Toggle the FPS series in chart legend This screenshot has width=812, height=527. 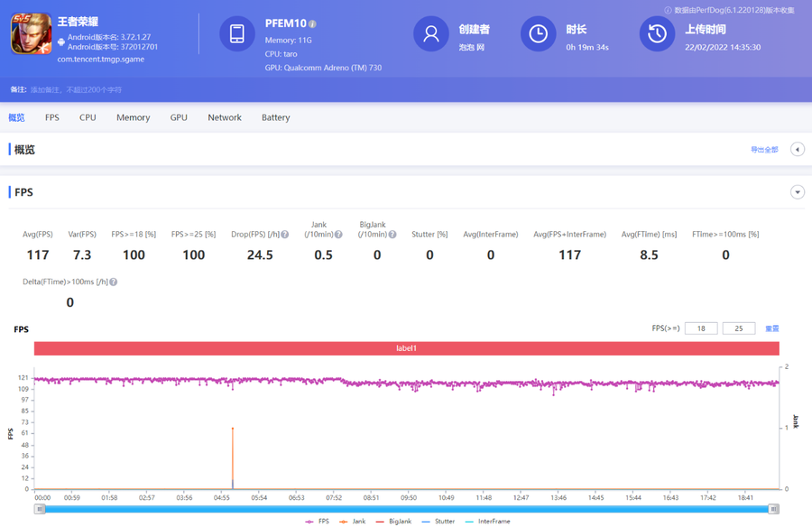coord(318,522)
